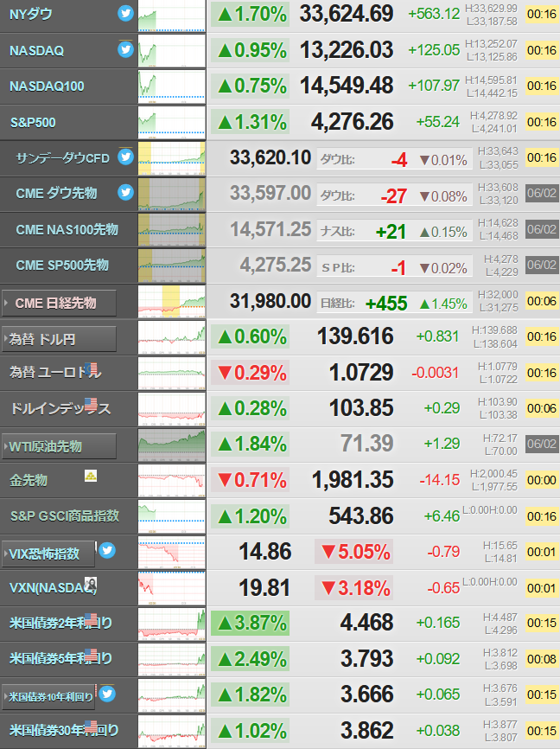Expand the CME 日経先物 button

click(x=60, y=303)
